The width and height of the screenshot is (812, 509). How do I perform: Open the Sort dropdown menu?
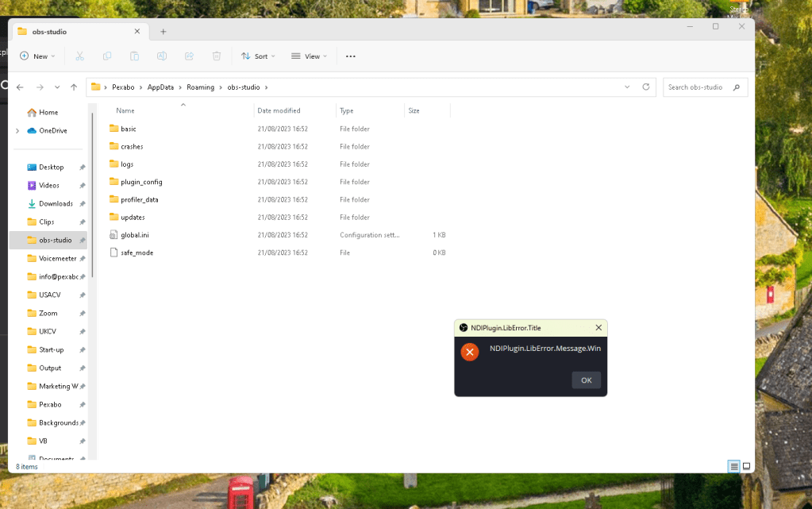pos(258,56)
